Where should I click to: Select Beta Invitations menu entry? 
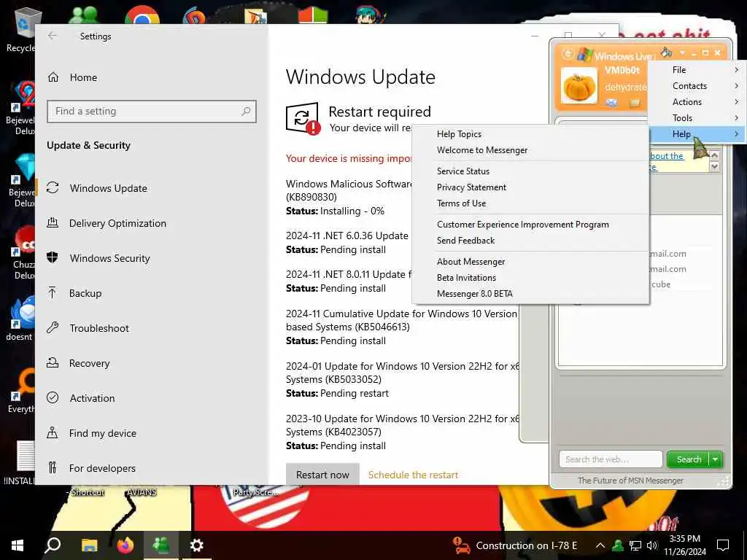coord(530,278)
